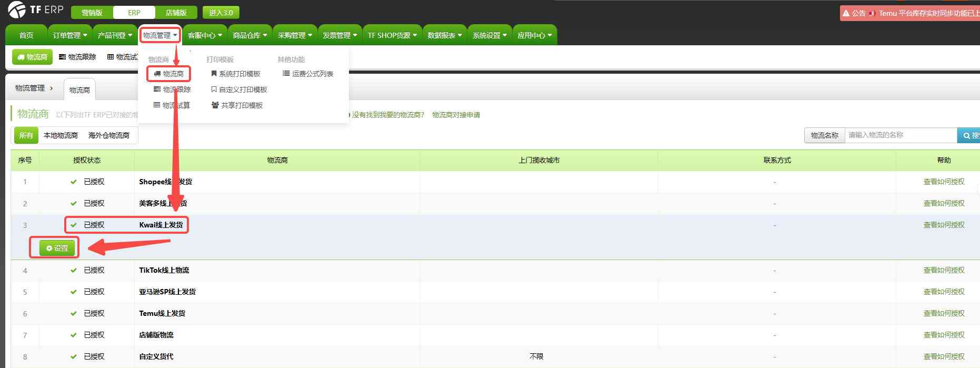Select the 所有 filter toggle
Screen dimensions: 980x368
(x=26, y=135)
